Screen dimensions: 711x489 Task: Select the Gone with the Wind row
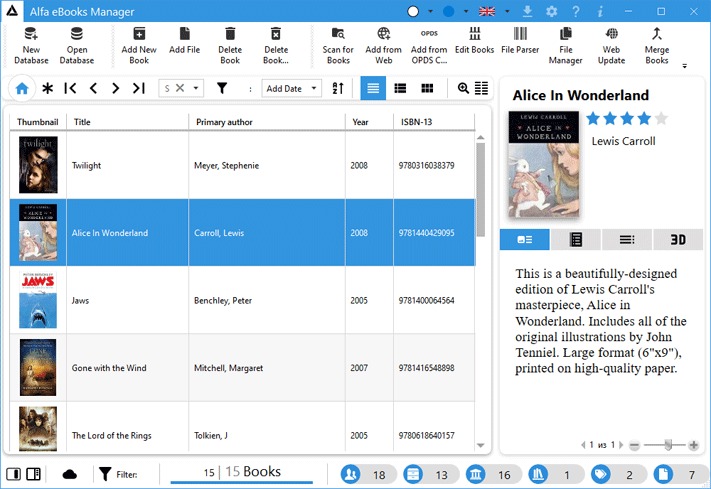pos(243,368)
